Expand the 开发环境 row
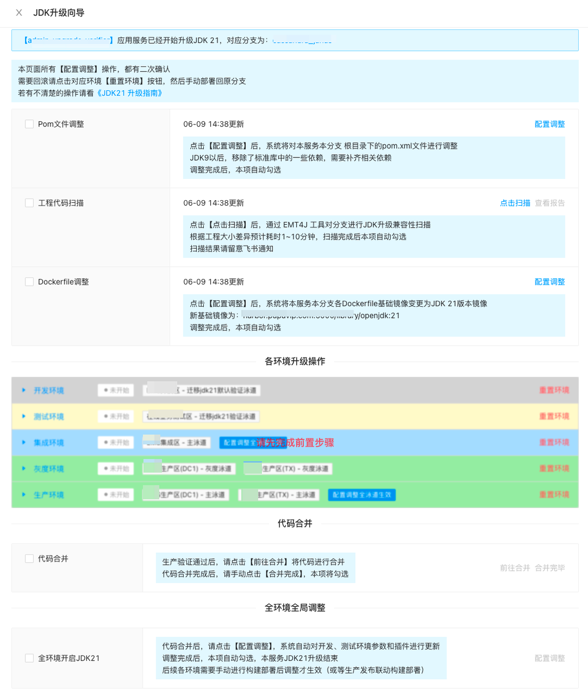The height and width of the screenshot is (700, 588). coord(23,390)
